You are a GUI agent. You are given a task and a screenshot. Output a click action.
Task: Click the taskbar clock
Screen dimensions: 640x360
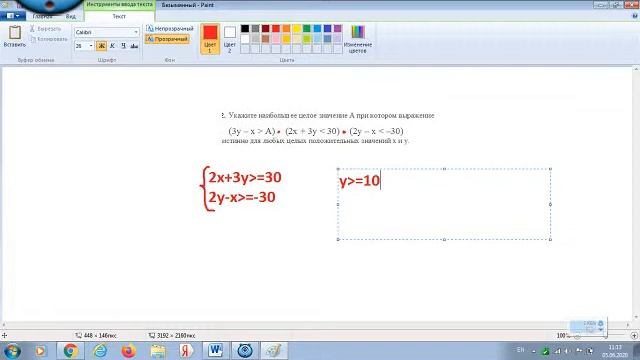pos(615,351)
